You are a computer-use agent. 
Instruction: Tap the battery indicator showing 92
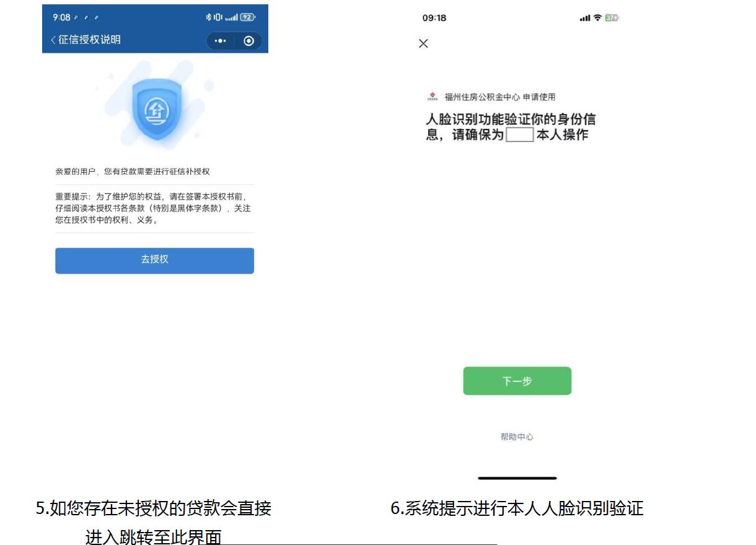coord(247,17)
